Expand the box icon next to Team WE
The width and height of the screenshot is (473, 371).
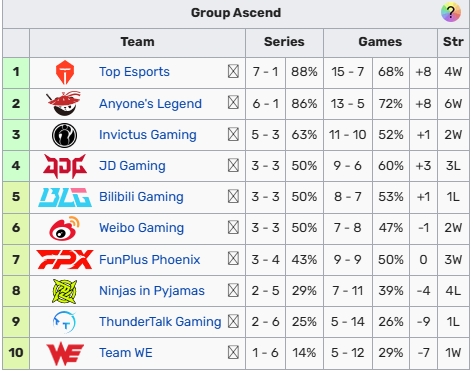pos(233,352)
